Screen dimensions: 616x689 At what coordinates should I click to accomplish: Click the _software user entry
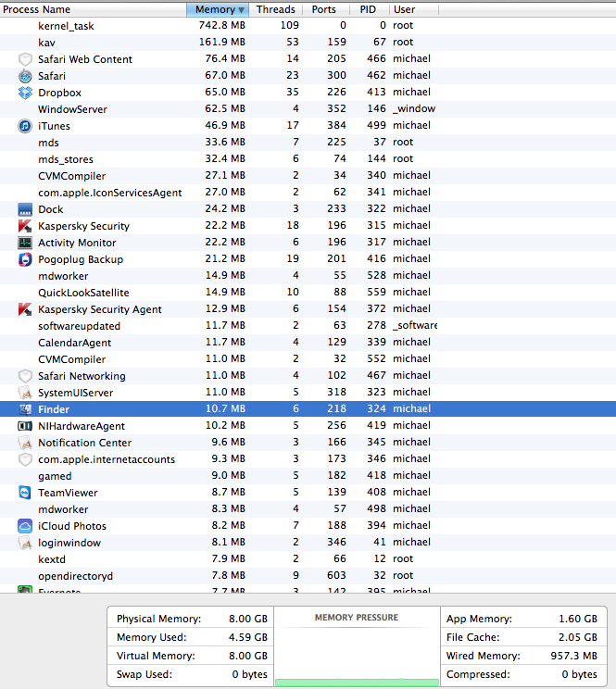(415, 326)
